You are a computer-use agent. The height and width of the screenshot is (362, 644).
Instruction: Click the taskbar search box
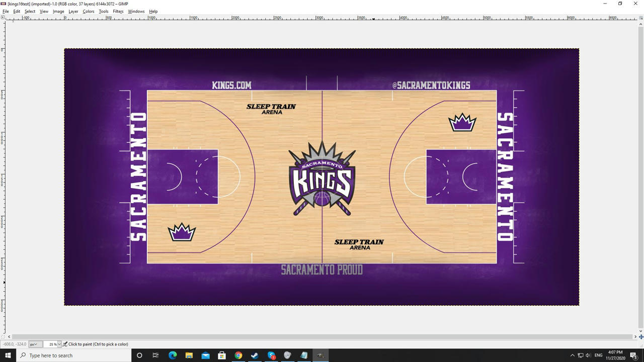pyautogui.click(x=73, y=355)
